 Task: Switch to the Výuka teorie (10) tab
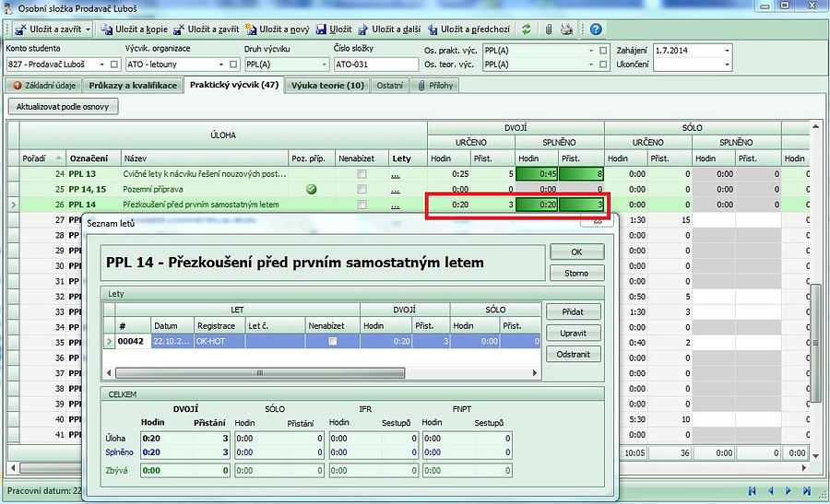[x=327, y=86]
